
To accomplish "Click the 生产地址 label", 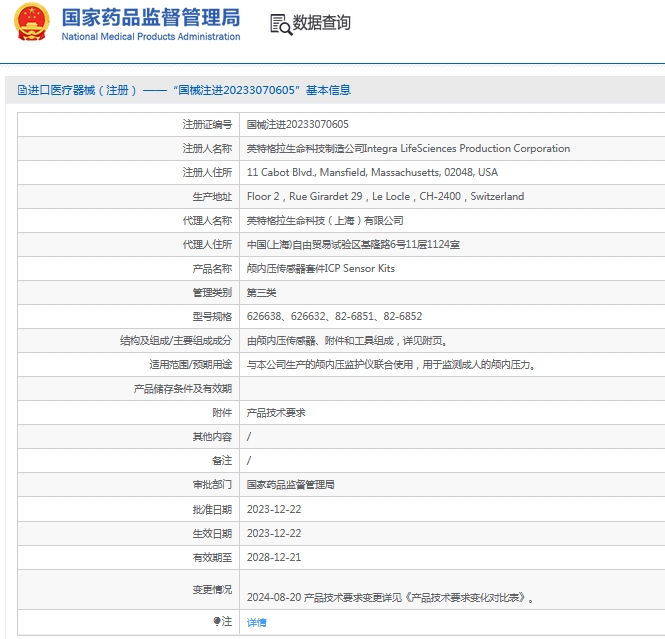I will pos(212,196).
